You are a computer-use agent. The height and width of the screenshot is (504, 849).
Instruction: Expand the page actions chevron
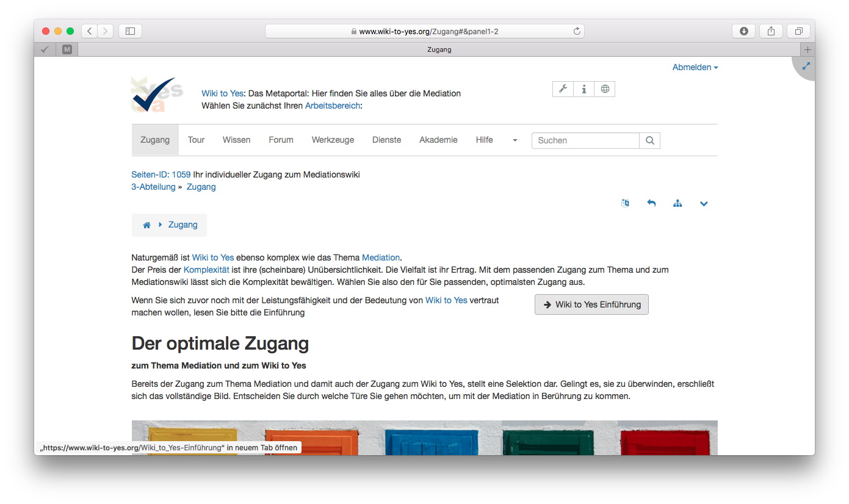pyautogui.click(x=704, y=203)
